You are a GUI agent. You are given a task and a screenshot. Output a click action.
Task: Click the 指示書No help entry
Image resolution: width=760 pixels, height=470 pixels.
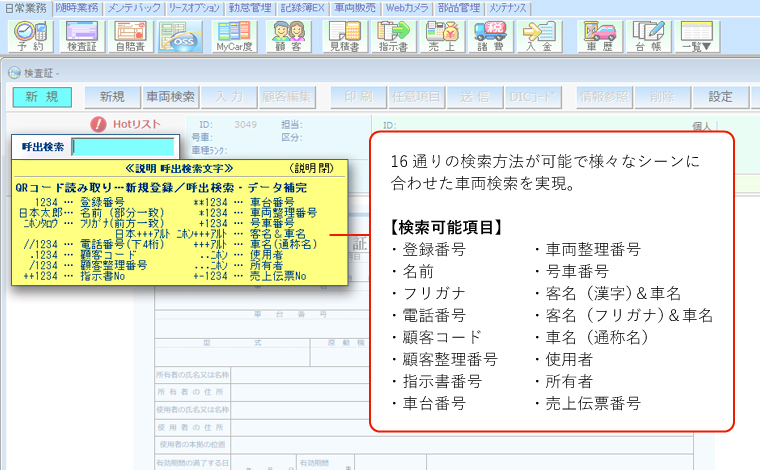[x=103, y=276]
